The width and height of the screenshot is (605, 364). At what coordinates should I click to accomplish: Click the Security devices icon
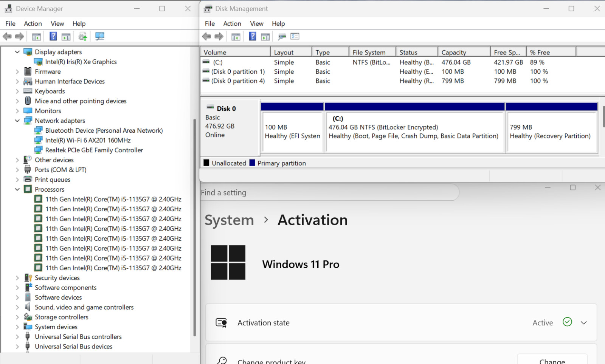tap(28, 277)
